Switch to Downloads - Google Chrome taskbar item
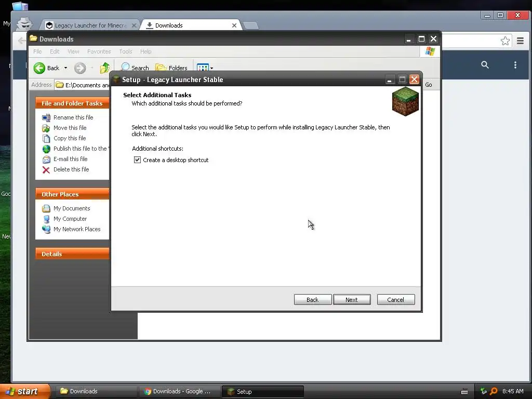This screenshot has width=532, height=399. pos(179,391)
